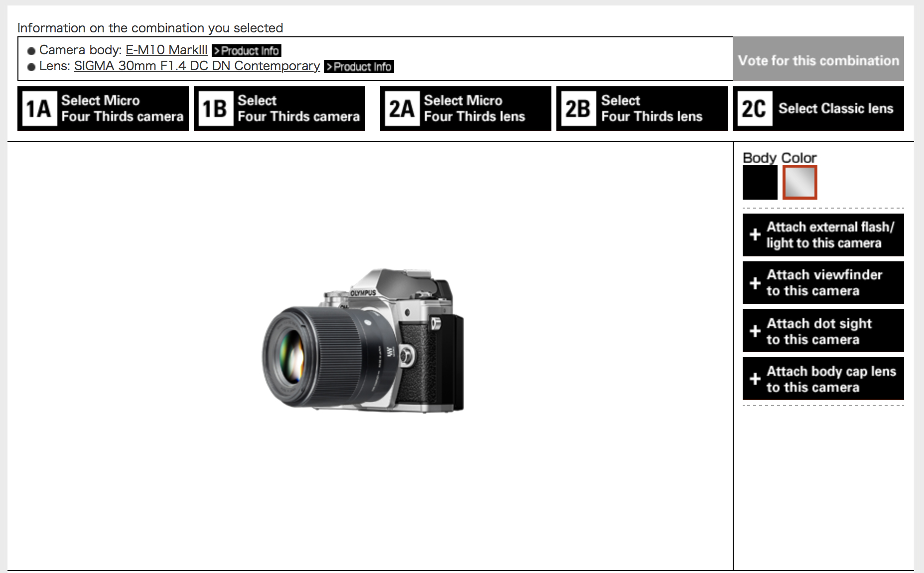The image size is (924, 573).
Task: Open the 2B Four Thirds lens selector
Action: click(642, 108)
